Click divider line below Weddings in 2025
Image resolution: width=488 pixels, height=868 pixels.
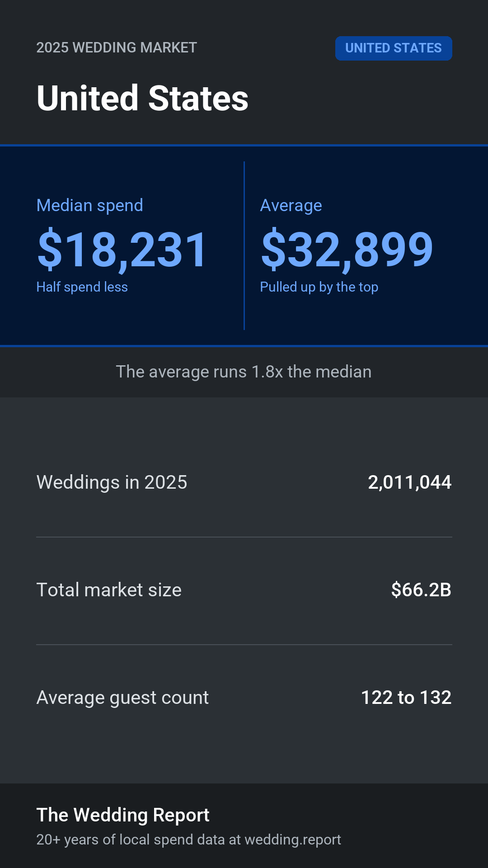244,537
